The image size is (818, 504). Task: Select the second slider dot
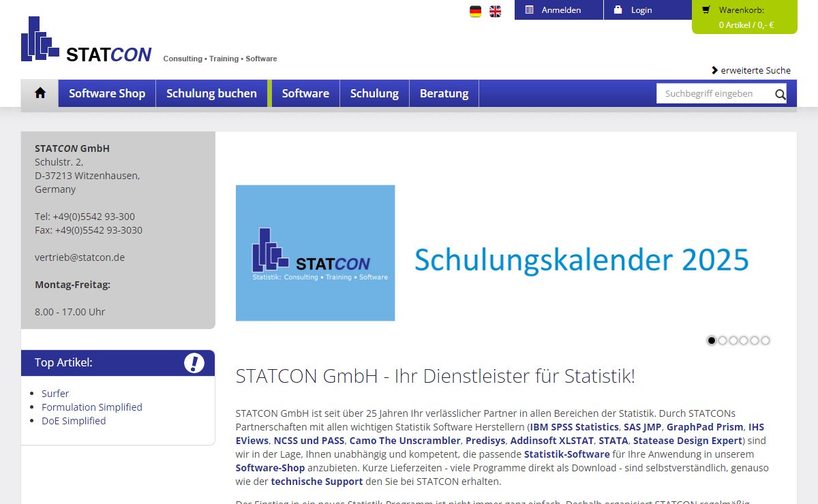pos(723,341)
